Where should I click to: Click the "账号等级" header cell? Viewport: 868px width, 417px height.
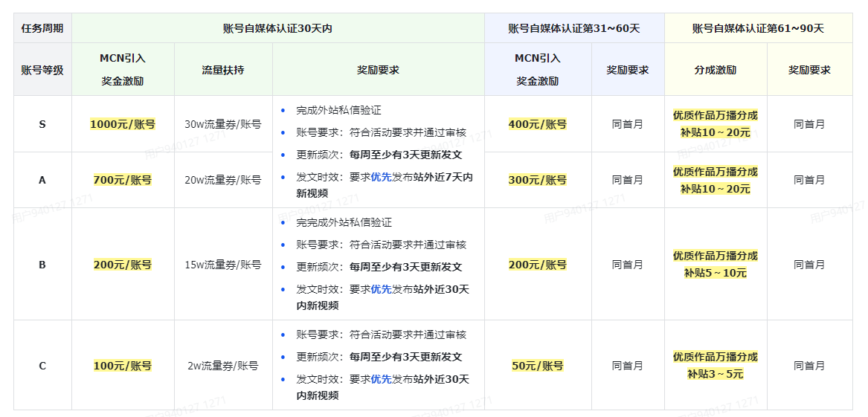coord(42,70)
